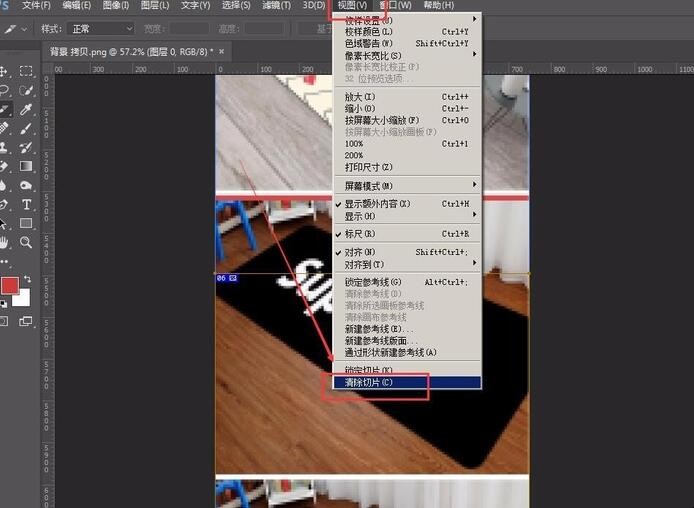The width and height of the screenshot is (694, 508).
Task: Select the Gradient tool
Action: click(26, 166)
